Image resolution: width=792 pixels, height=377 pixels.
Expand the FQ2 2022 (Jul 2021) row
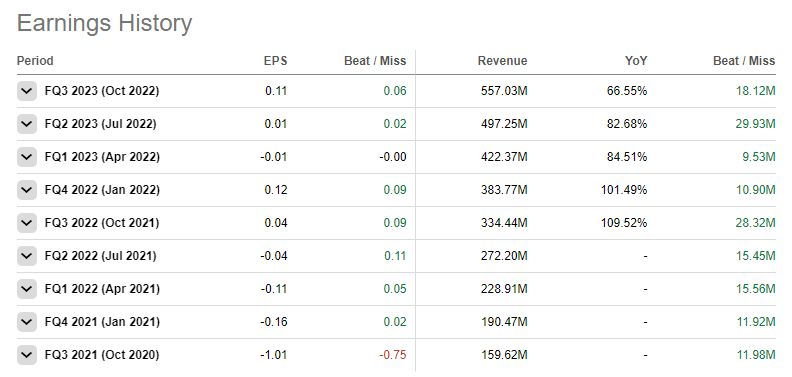[27, 256]
